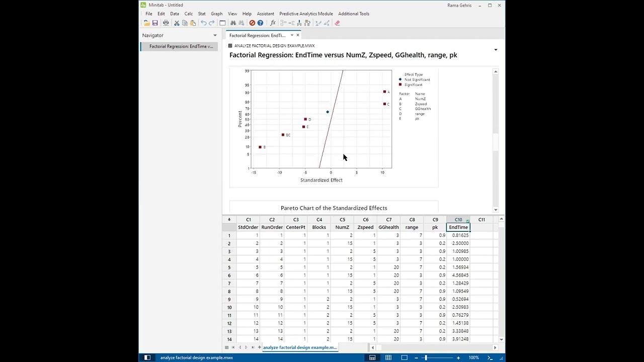Click the plus icon to add new worksheet
This screenshot has width=644, height=362.
(259, 347)
